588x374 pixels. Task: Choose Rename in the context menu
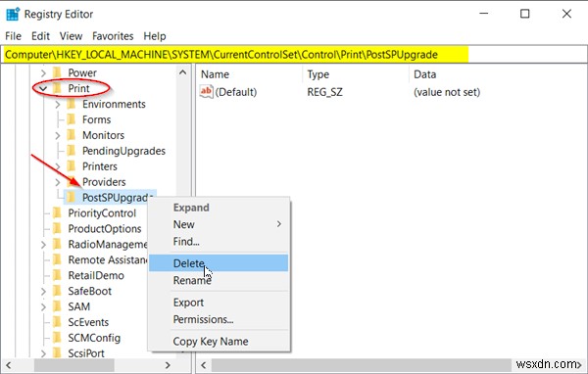pyautogui.click(x=219, y=280)
